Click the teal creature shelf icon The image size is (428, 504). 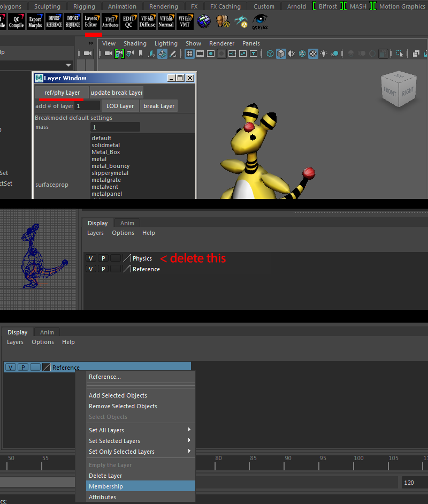click(241, 22)
